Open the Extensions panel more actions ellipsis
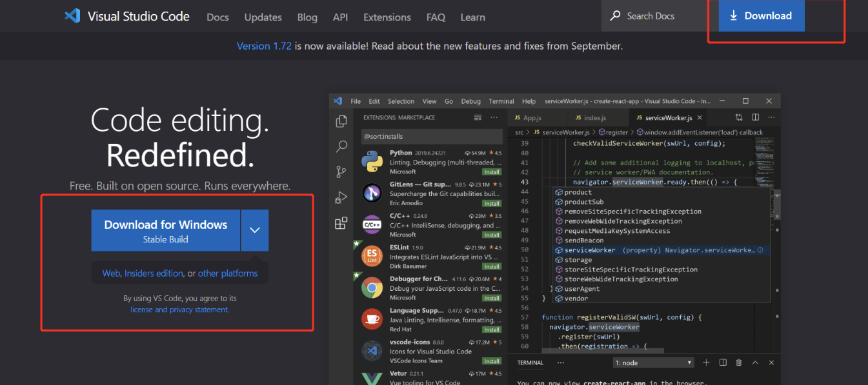868x385 pixels. 494,117
